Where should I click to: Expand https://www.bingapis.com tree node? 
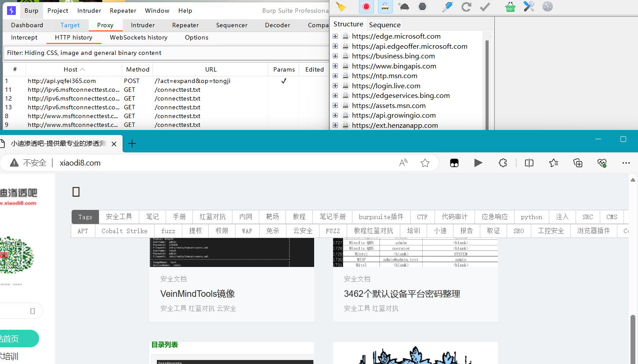335,66
